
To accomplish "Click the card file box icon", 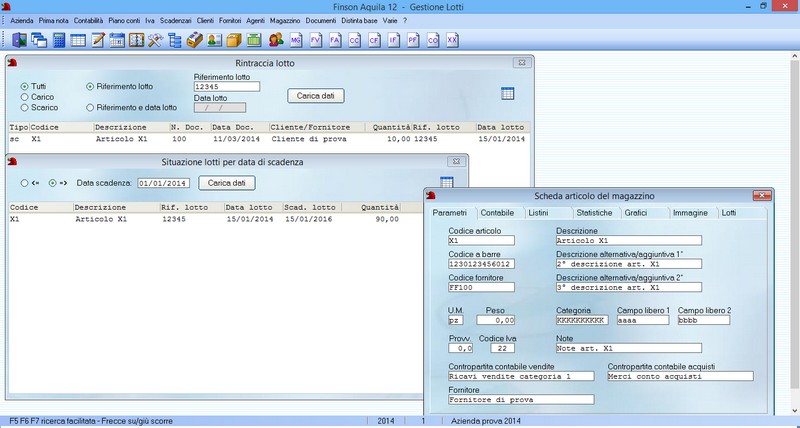I will [194, 40].
